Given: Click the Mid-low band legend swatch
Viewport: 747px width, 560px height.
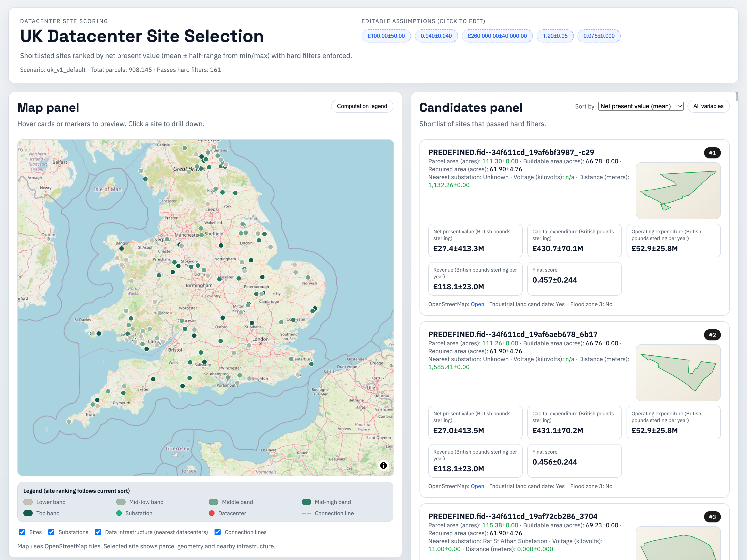Looking at the screenshot, I should (121, 502).
